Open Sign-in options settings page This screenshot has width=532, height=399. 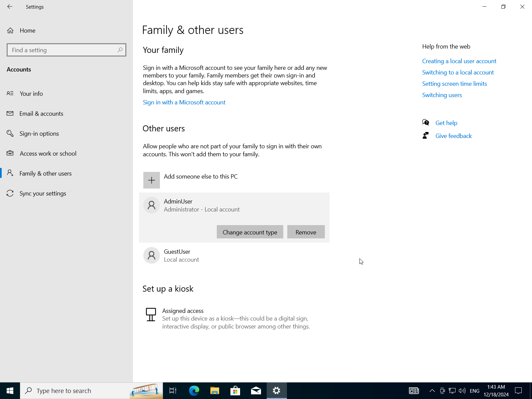(x=66, y=133)
